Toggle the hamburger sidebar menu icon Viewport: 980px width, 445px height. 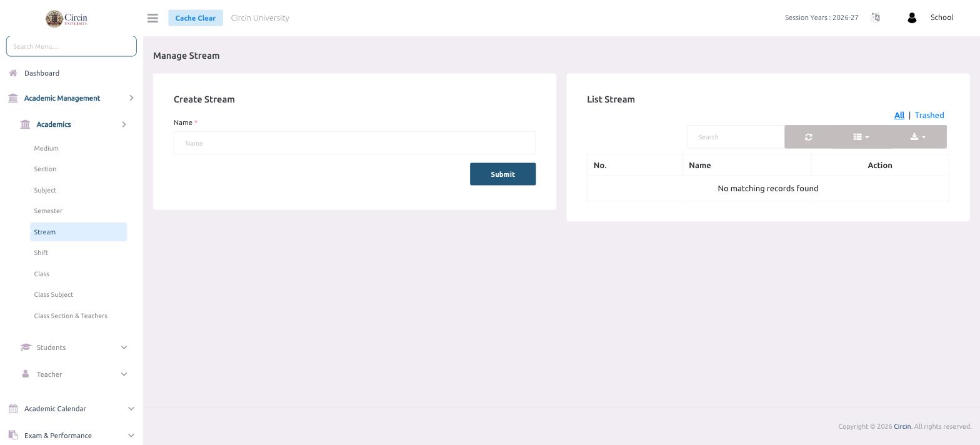[152, 18]
